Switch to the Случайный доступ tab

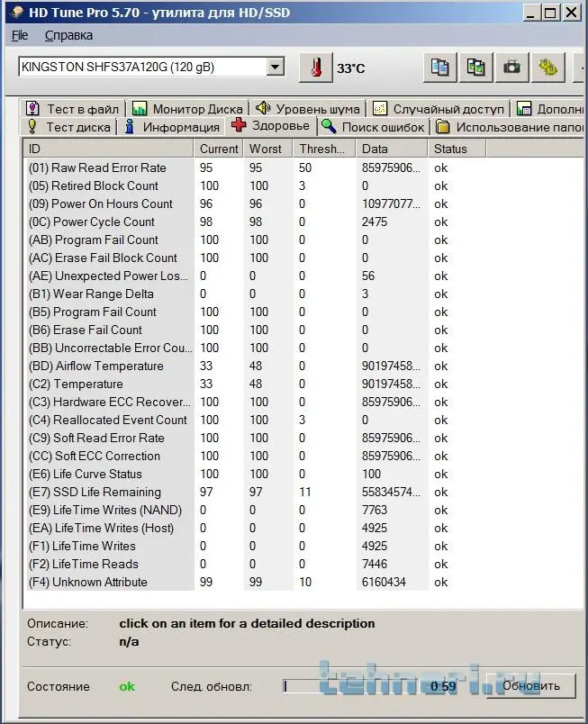tap(439, 108)
